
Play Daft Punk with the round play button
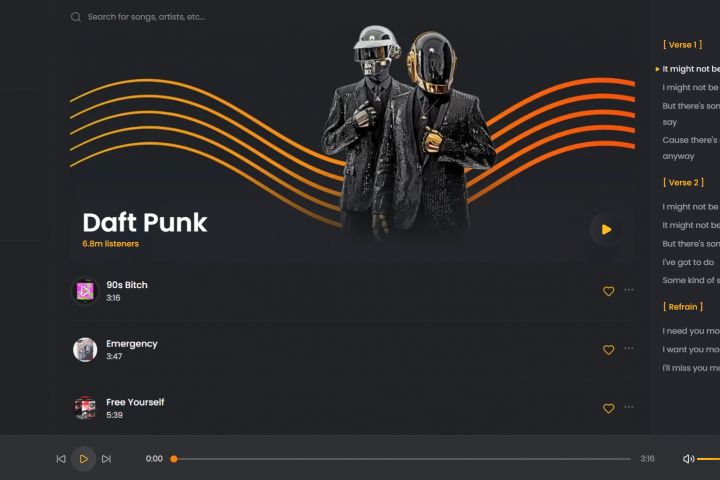606,229
